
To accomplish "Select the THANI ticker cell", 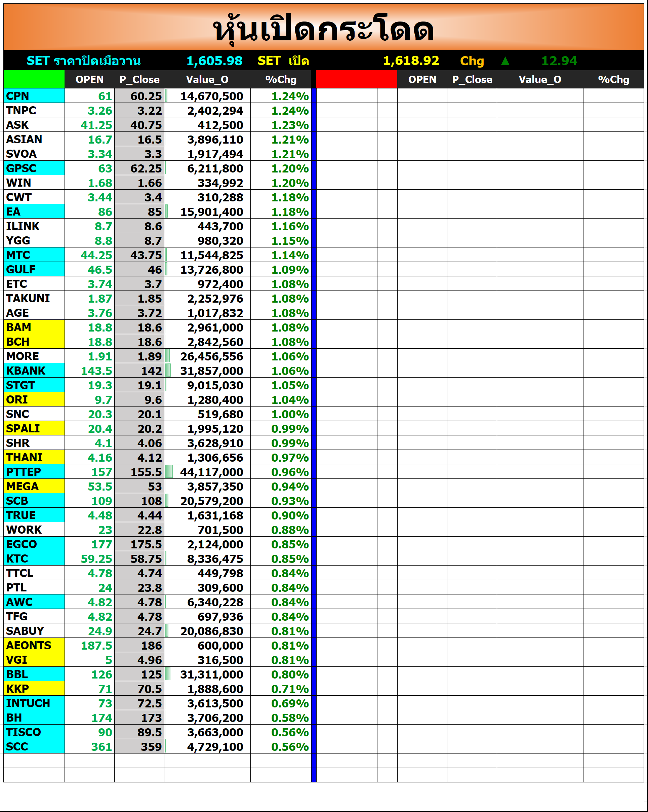I will point(34,457).
